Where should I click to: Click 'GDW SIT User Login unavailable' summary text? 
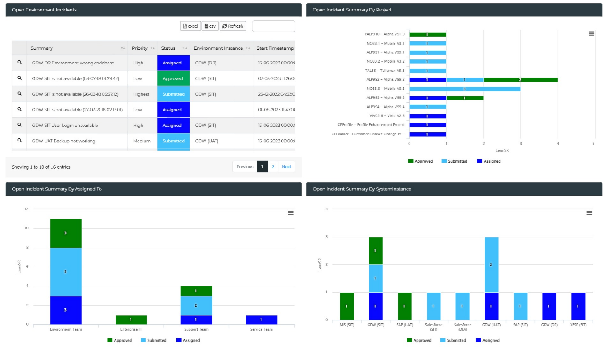pyautogui.click(x=65, y=126)
